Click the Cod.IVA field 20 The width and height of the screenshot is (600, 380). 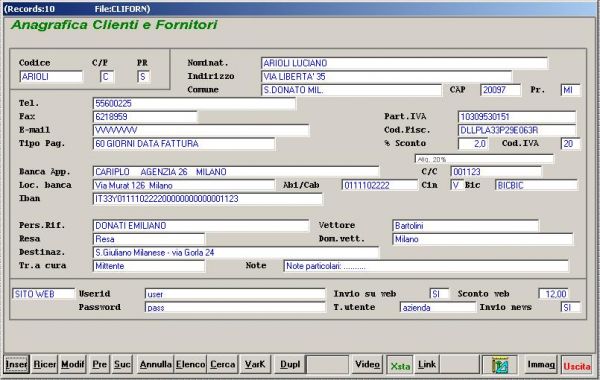571,144
